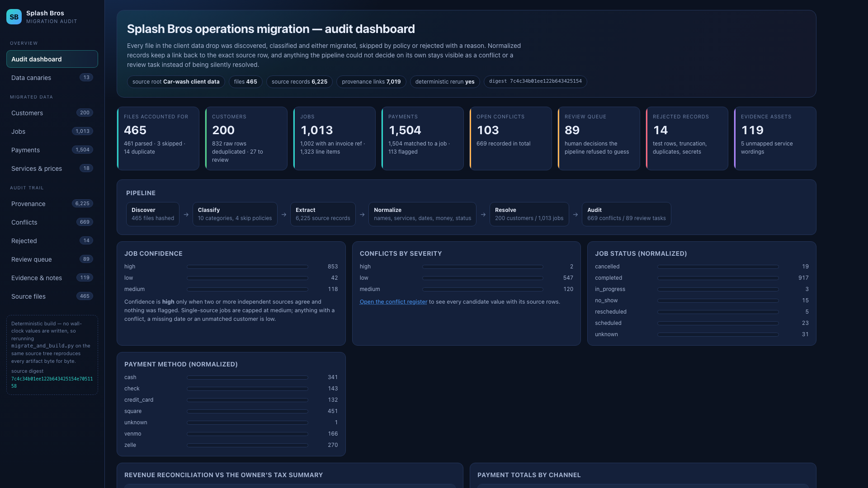Screen dimensions: 868x488
Task: Select the Rejected sidebar entry
Action: pyautogui.click(x=52, y=241)
